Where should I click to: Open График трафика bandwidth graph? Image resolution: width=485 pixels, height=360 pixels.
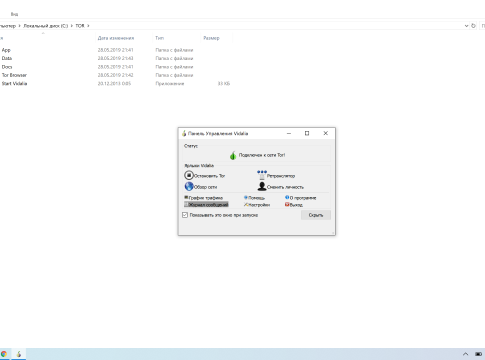(203, 198)
